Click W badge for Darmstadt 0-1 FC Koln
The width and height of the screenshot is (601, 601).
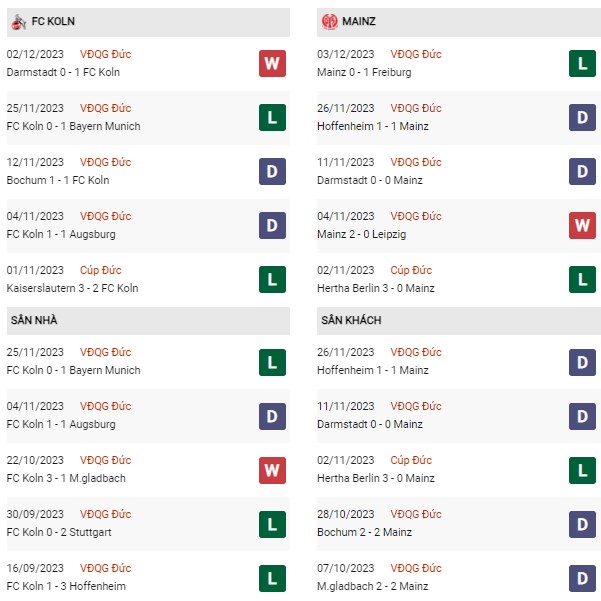(x=272, y=63)
